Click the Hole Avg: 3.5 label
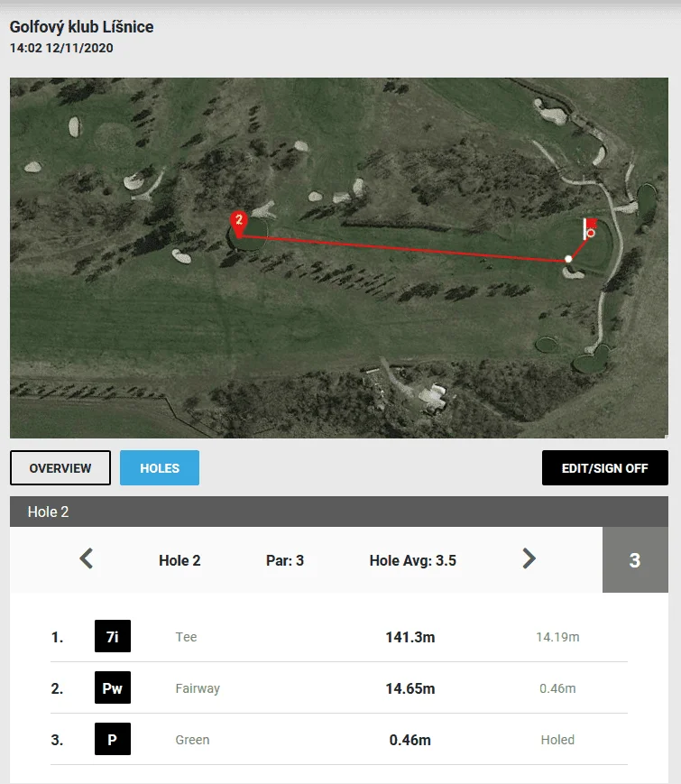Screen dimensions: 681x784 point(412,560)
